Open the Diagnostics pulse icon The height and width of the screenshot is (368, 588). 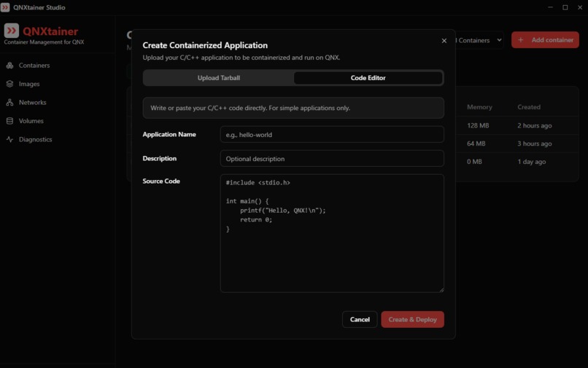click(x=9, y=139)
